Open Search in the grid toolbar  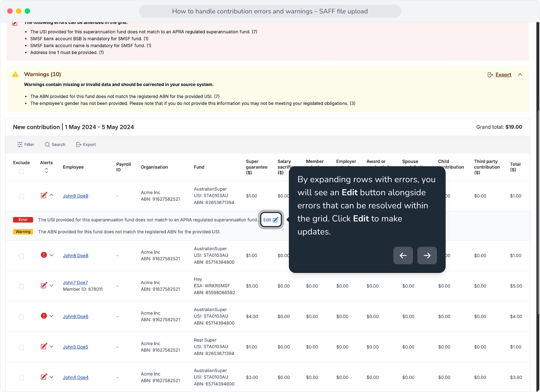pyautogui.click(x=55, y=144)
